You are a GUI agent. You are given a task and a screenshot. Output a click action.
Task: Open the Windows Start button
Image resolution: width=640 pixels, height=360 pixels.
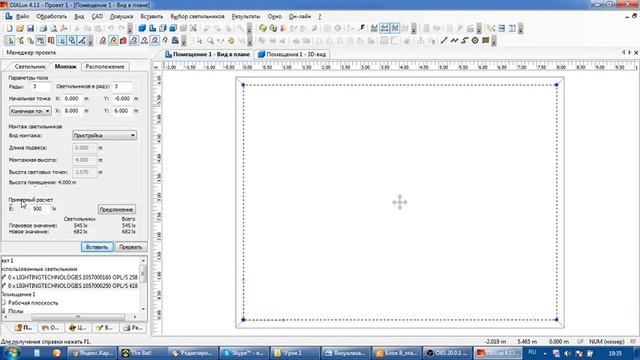coord(11,353)
